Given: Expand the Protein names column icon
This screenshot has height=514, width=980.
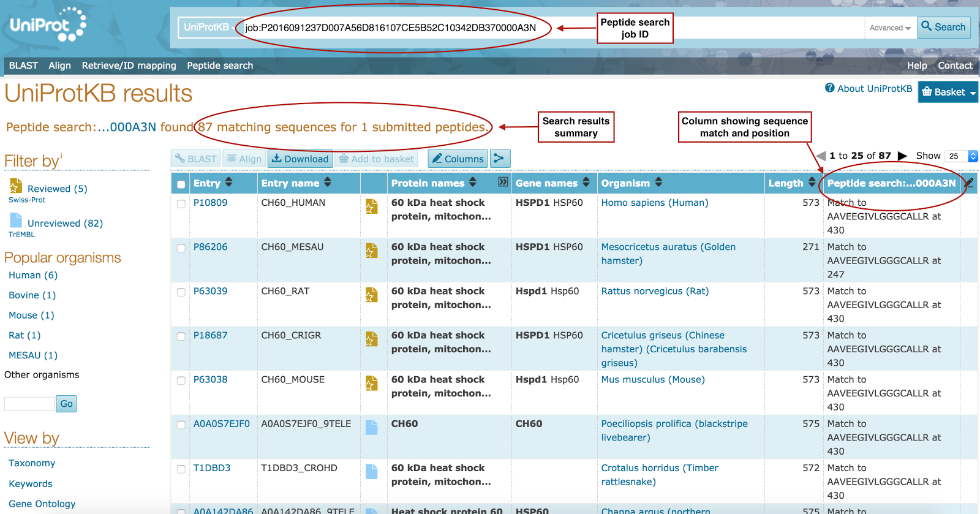Looking at the screenshot, I should coord(503,182).
